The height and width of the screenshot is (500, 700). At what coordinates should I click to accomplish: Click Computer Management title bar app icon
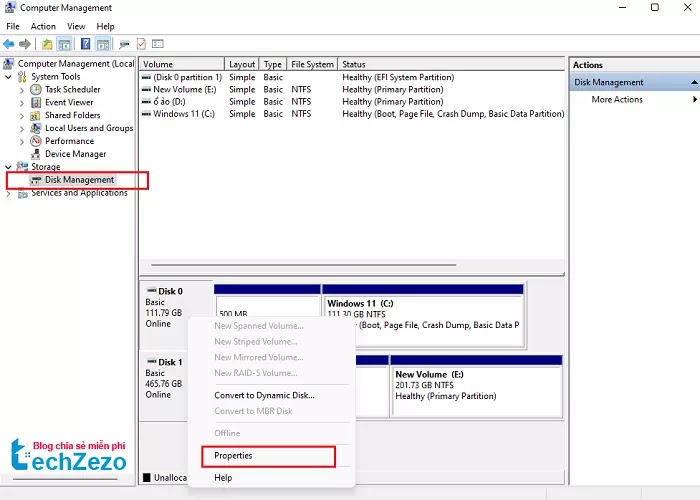point(10,7)
